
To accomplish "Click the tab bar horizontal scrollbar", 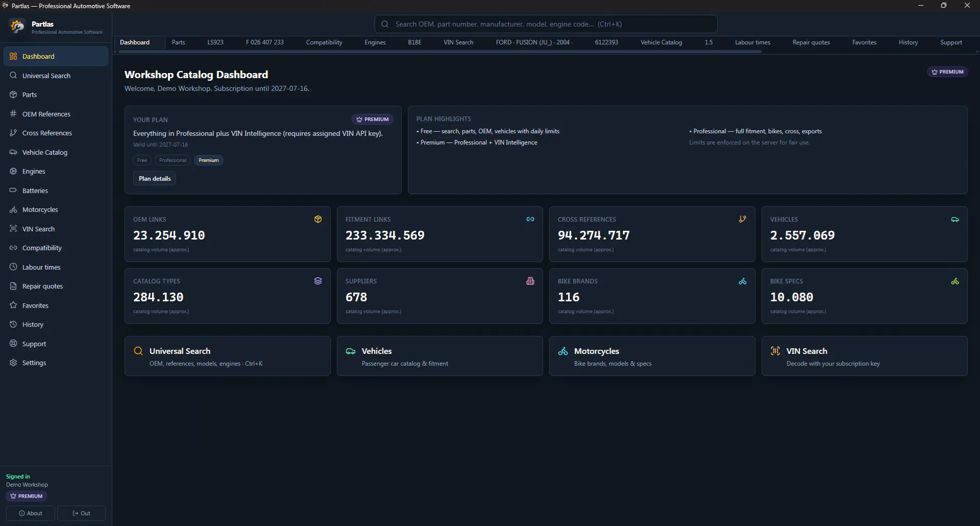I will coord(440,52).
